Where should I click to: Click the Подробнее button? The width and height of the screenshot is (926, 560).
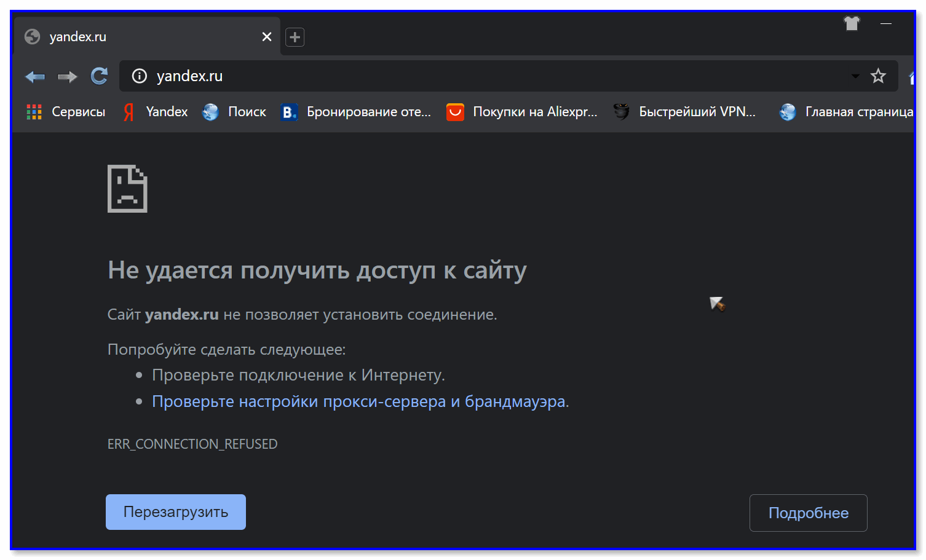(809, 513)
